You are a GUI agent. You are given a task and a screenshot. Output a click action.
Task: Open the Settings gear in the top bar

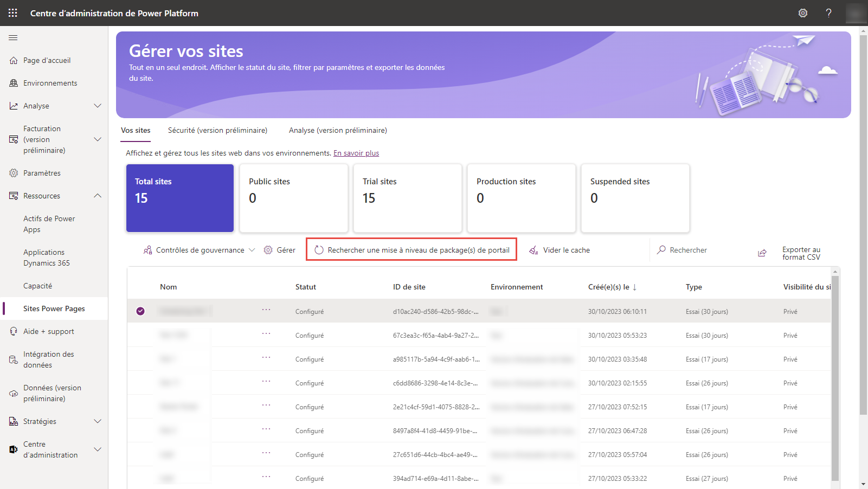point(803,12)
